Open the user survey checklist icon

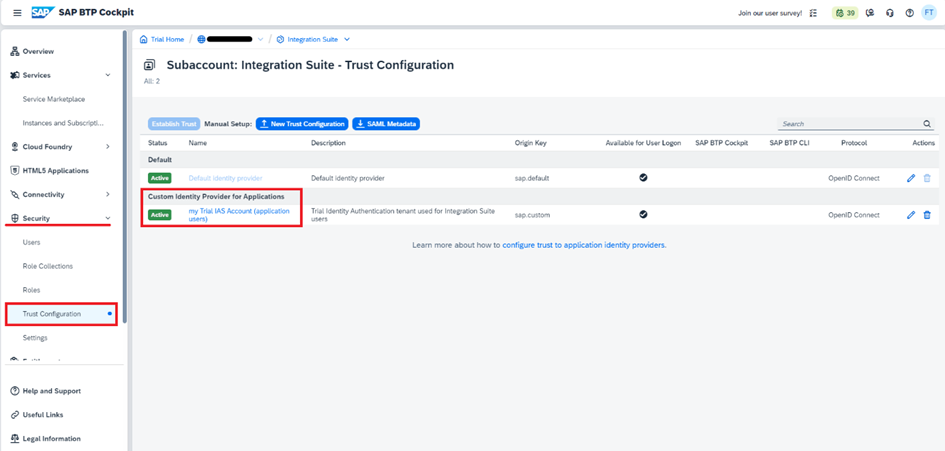point(814,13)
